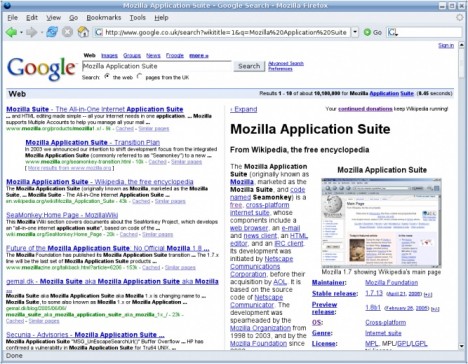The image size is (468, 364).
Task: Click the Firefox throbber activity icon
Action: click(460, 17)
